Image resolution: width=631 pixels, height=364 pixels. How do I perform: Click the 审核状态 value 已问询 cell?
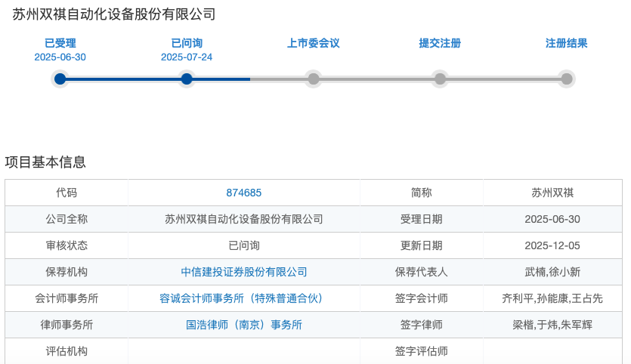click(243, 245)
